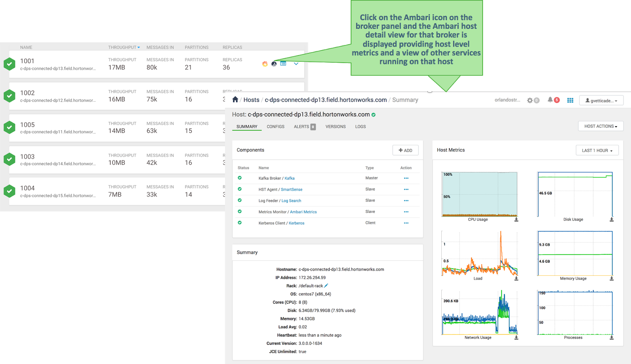This screenshot has width=631, height=364.
Task: Open the Kerberos service link
Action: (297, 223)
